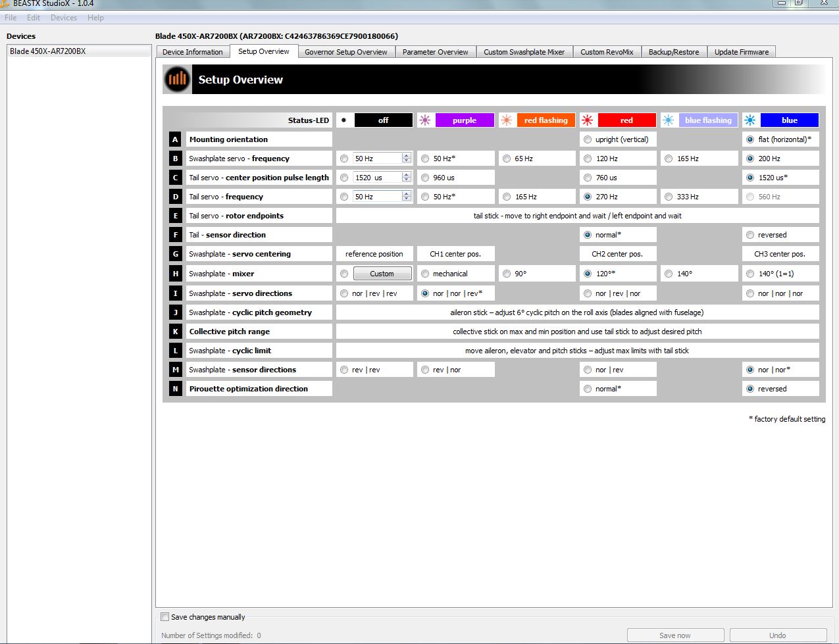
Task: Select 65 Hz swashplate servo frequency
Action: coord(507,159)
